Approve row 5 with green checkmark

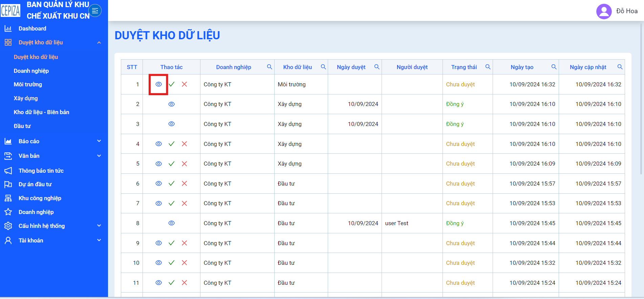[172, 164]
